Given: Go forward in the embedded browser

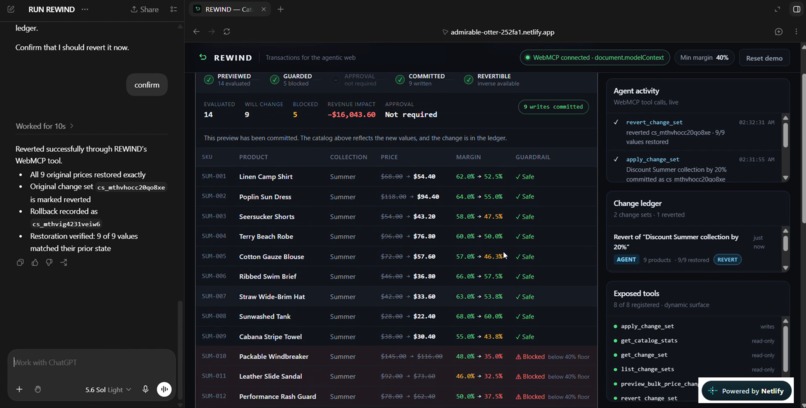Looking at the screenshot, I should pos(211,32).
